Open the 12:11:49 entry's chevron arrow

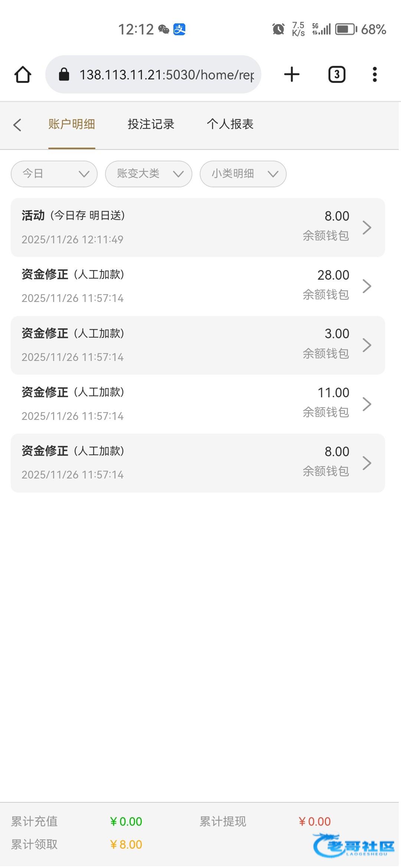[367, 227]
